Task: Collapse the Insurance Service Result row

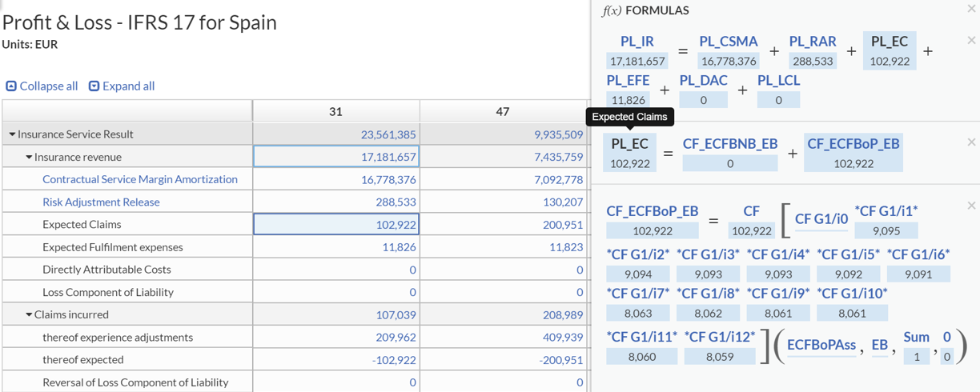Action: click(x=12, y=134)
